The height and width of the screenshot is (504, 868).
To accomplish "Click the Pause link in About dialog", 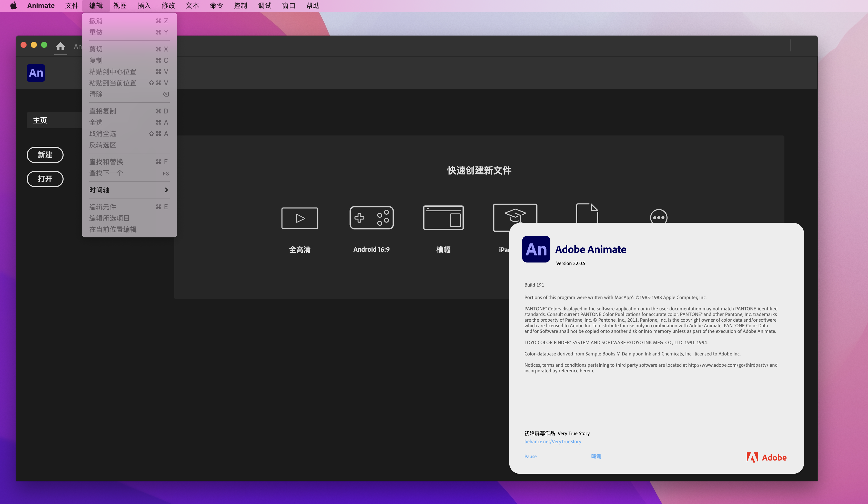I will [x=530, y=456].
